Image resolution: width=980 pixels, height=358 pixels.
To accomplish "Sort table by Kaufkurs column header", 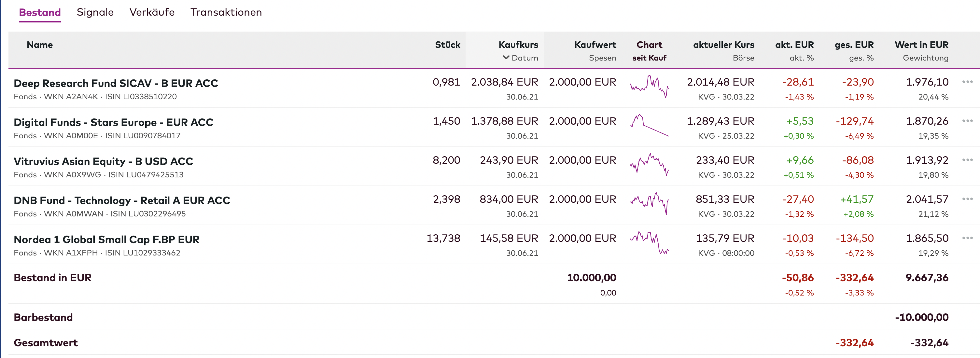I will pyautogui.click(x=518, y=45).
